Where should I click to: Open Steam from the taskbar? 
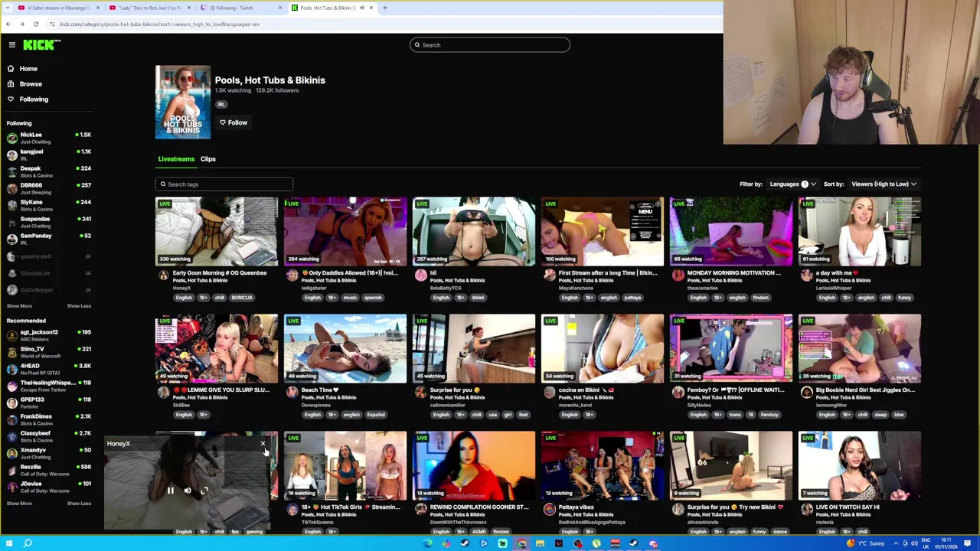pos(465,544)
